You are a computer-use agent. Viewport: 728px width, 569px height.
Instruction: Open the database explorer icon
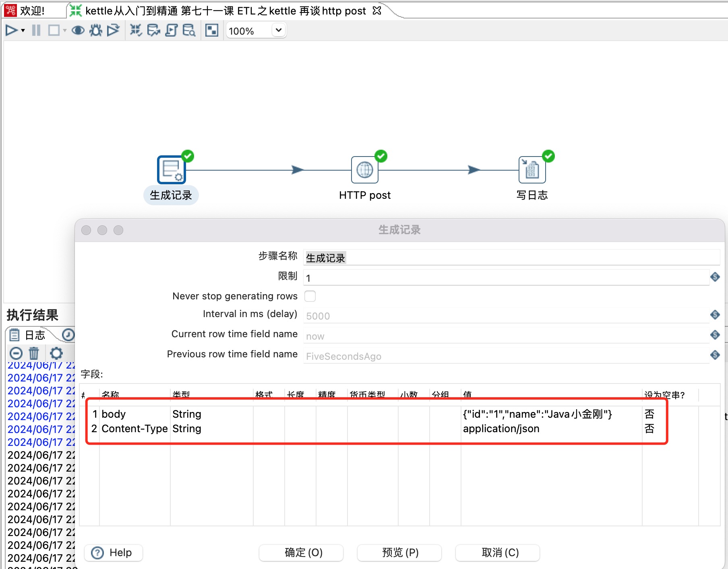(x=189, y=30)
